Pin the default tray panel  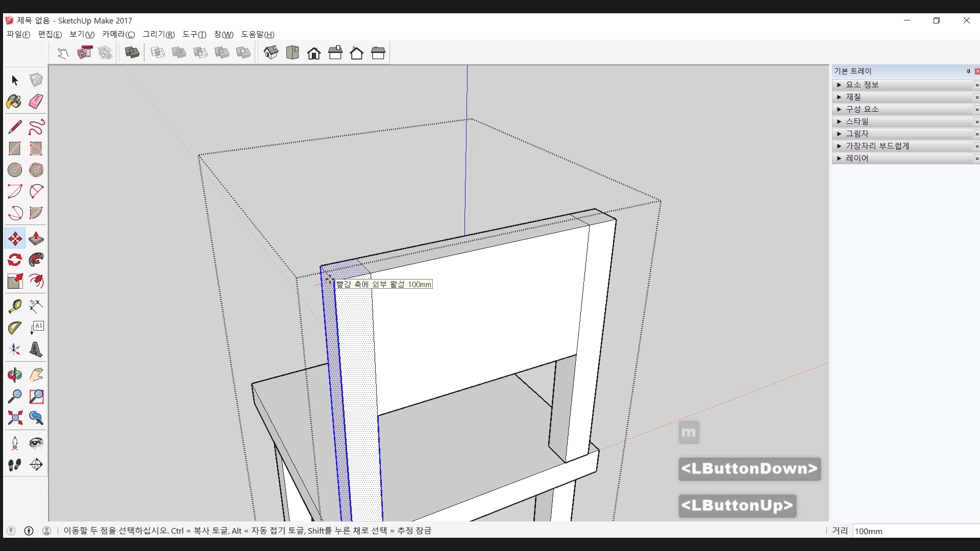968,71
